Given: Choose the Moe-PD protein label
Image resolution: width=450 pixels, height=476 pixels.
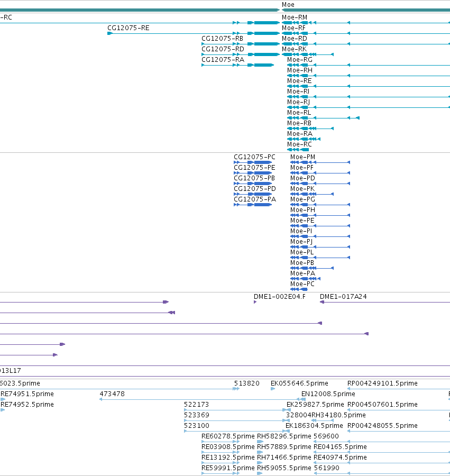Looking at the screenshot, I should (x=303, y=179).
